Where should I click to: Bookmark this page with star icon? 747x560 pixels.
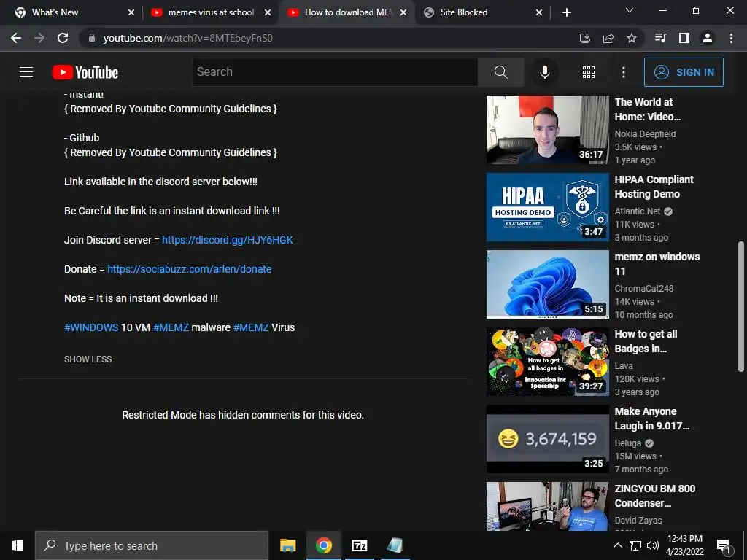[632, 38]
